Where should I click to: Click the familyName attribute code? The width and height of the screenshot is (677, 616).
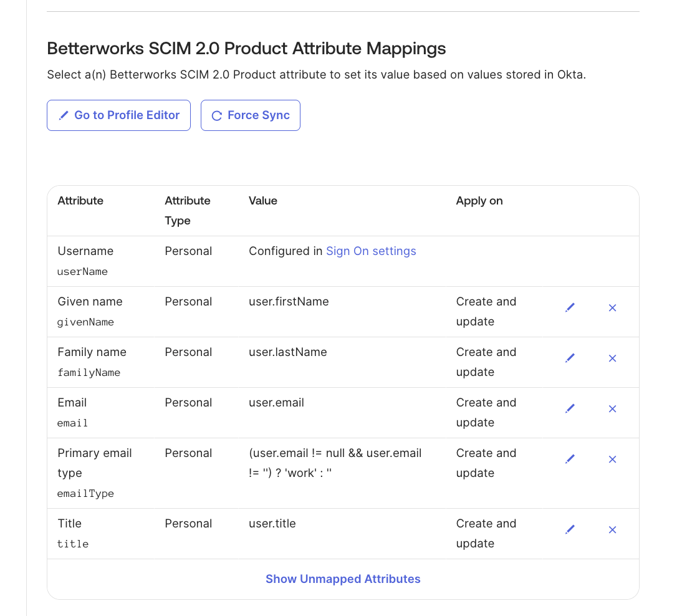point(89,373)
